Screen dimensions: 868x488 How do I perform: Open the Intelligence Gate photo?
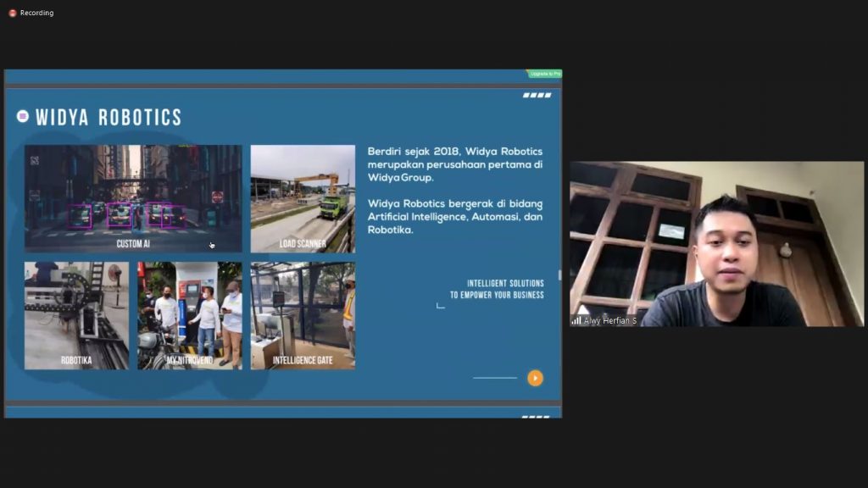(x=303, y=315)
